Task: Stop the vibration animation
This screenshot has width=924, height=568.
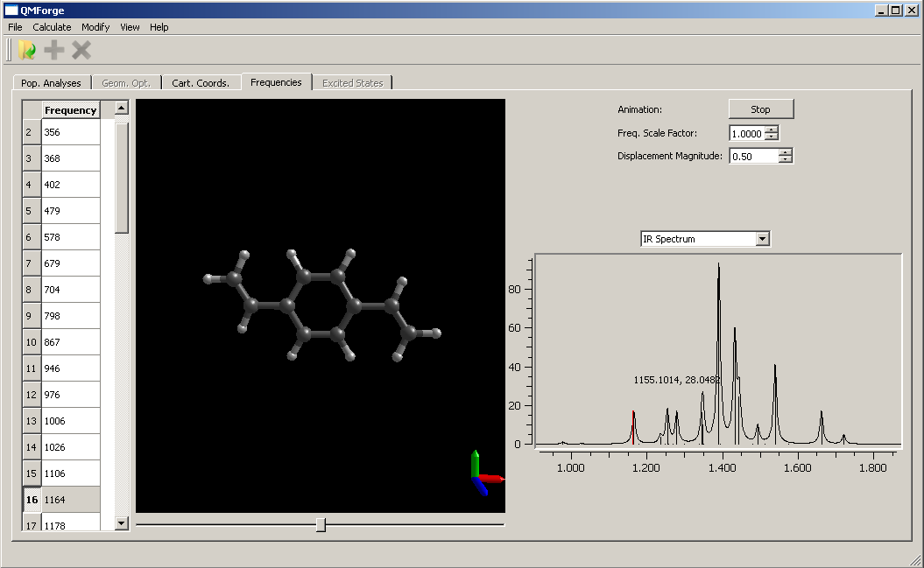Action: (x=760, y=109)
